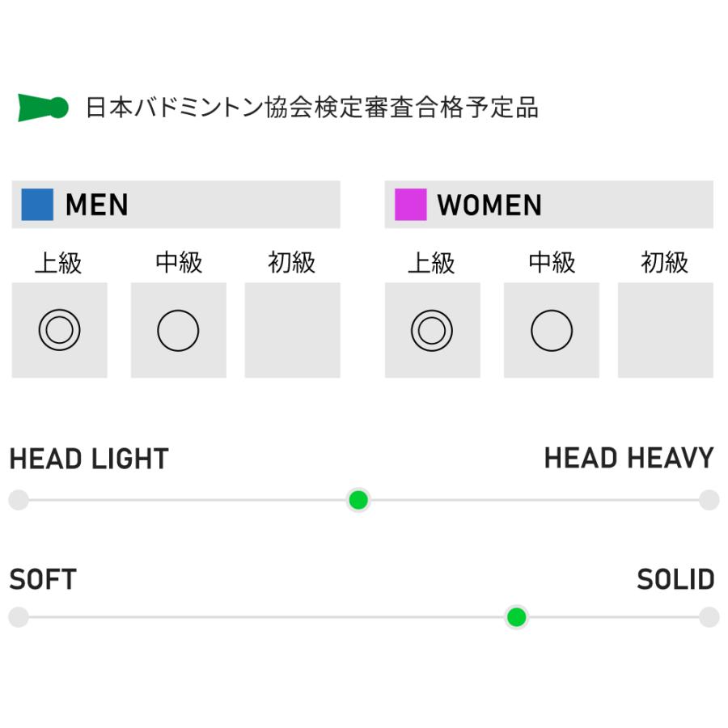Click the green stiffness slider handle

pyautogui.click(x=516, y=618)
